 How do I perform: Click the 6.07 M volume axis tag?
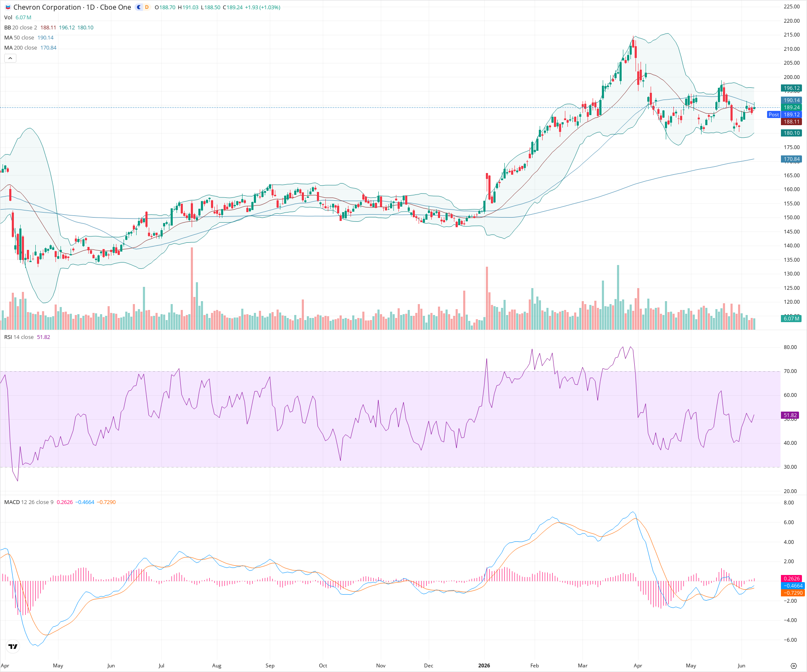click(791, 318)
